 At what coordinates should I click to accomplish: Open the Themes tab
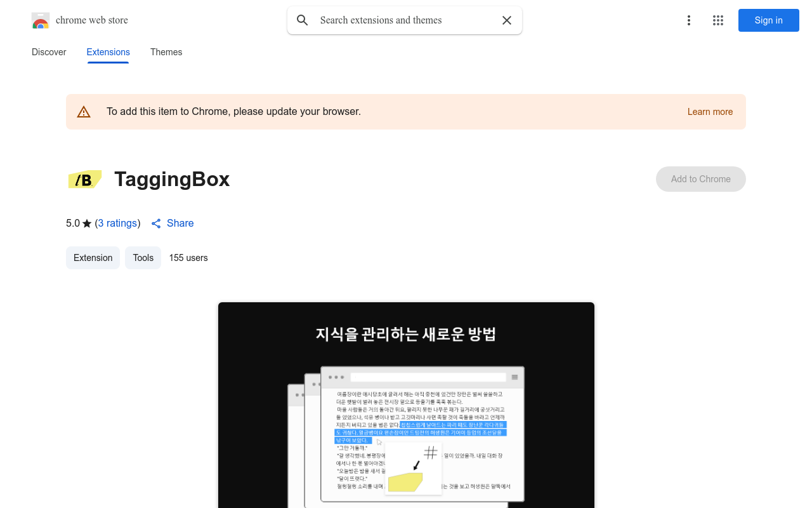[166, 52]
